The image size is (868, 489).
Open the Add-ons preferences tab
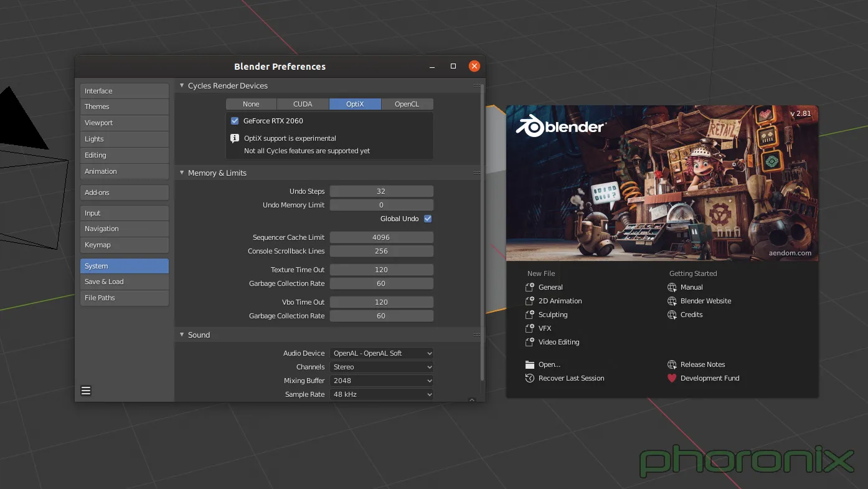pyautogui.click(x=125, y=192)
